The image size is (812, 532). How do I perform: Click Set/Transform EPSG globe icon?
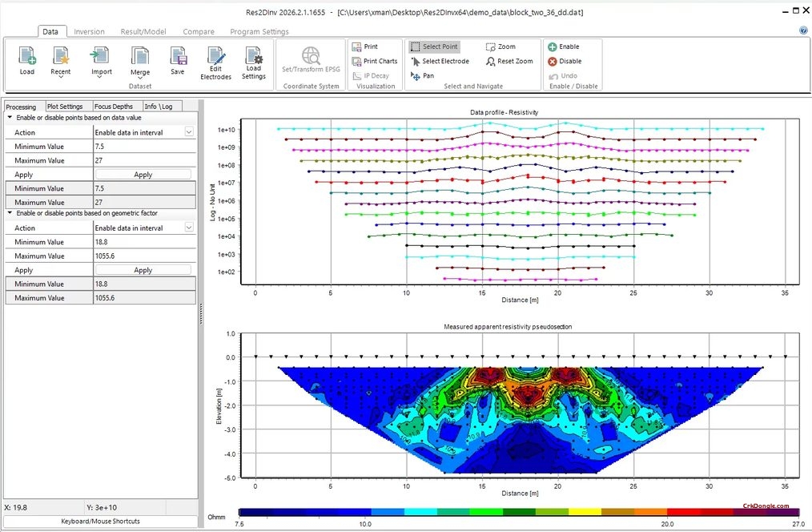click(x=311, y=55)
